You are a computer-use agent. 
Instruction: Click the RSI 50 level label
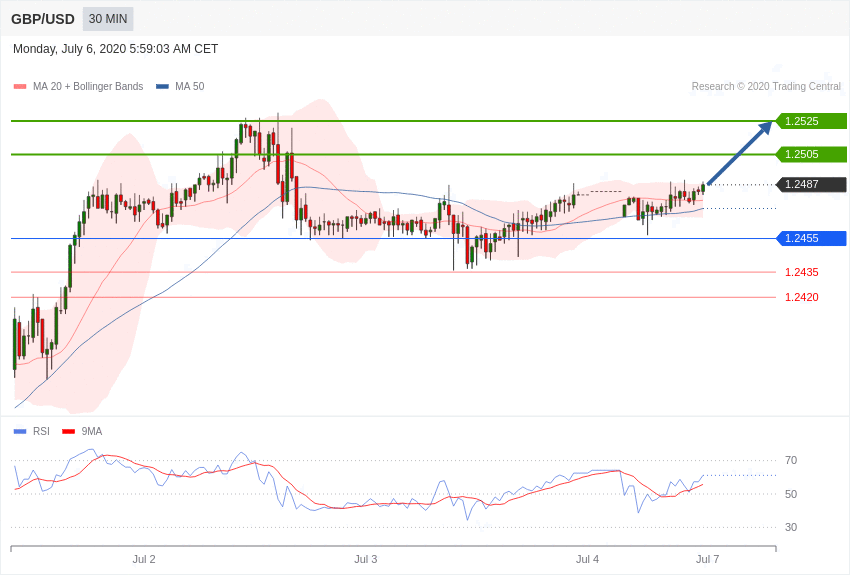click(791, 494)
